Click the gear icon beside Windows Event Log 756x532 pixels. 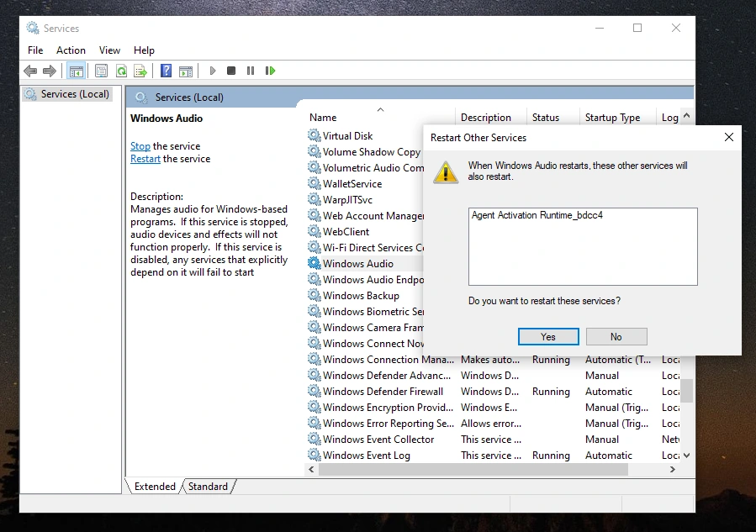(315, 455)
